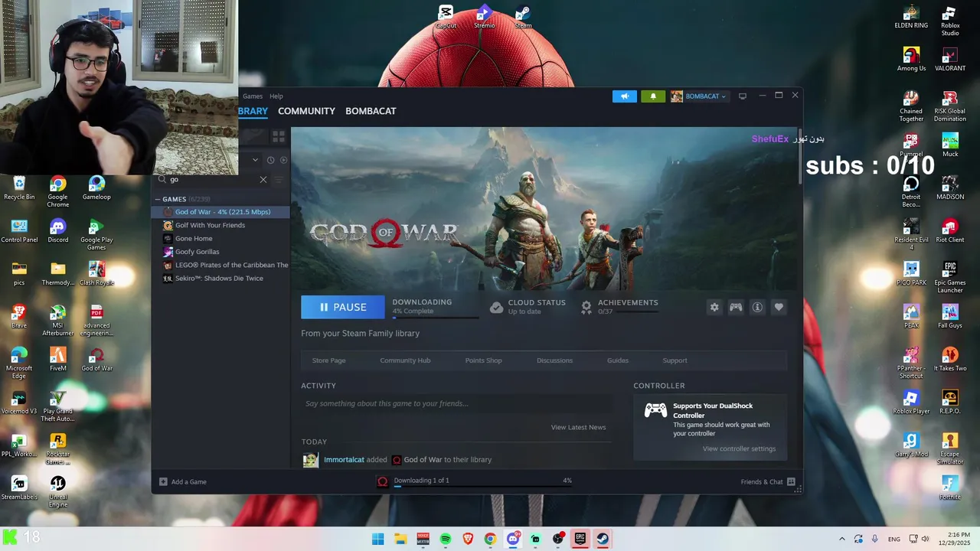Screen dimensions: 980x551
Task: Open Steam announcements megaphone icon
Action: (625, 96)
